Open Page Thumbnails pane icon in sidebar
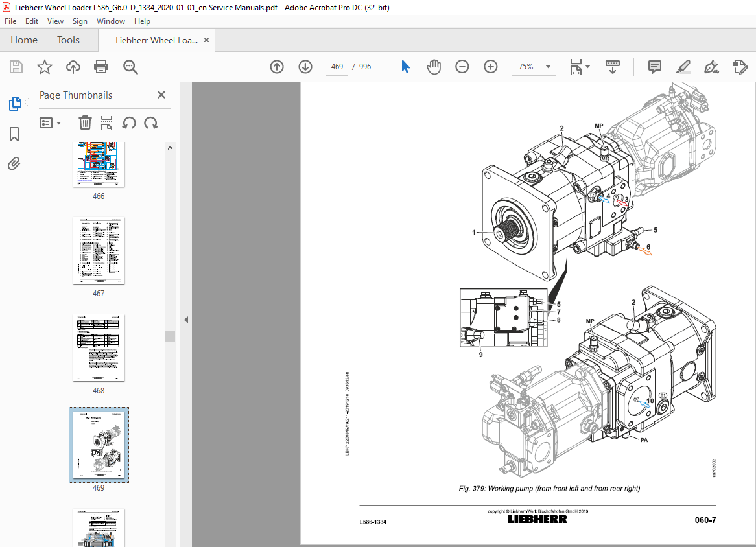This screenshot has width=756, height=547. (x=15, y=104)
